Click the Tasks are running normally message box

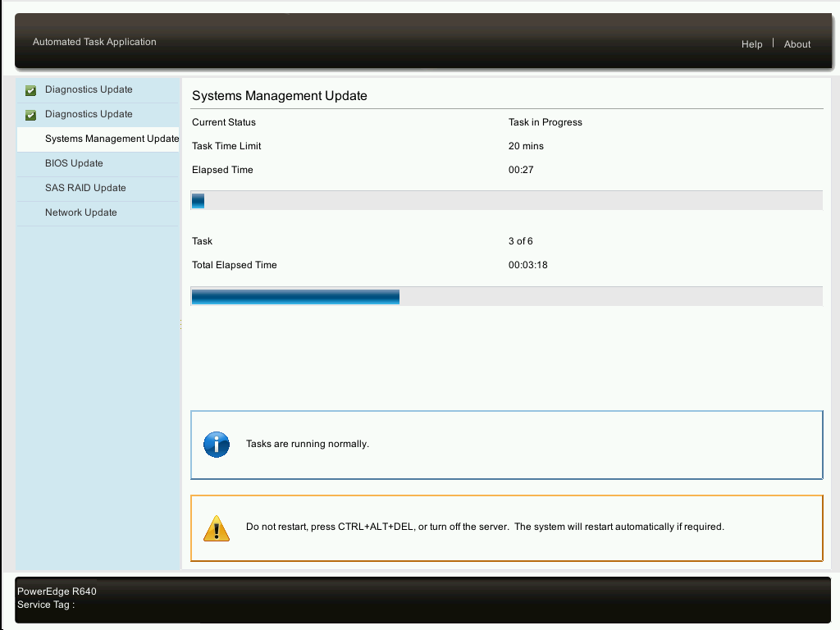pos(506,444)
